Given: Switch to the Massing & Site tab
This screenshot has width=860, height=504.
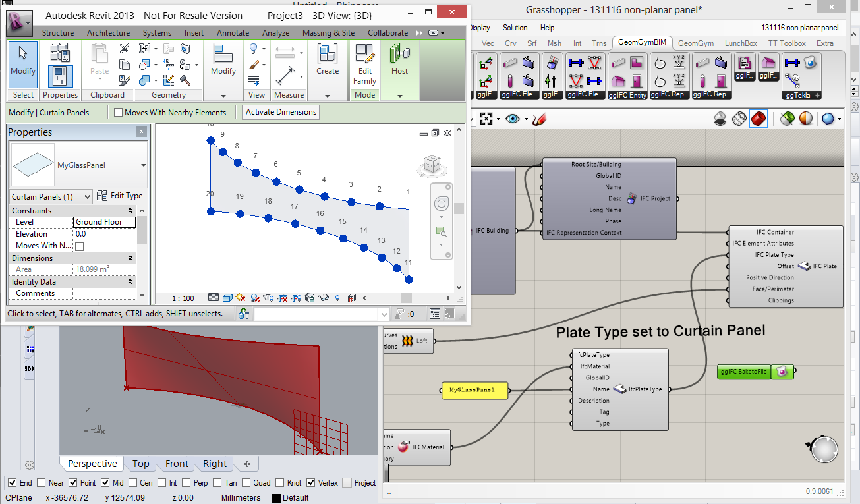Looking at the screenshot, I should pos(328,33).
